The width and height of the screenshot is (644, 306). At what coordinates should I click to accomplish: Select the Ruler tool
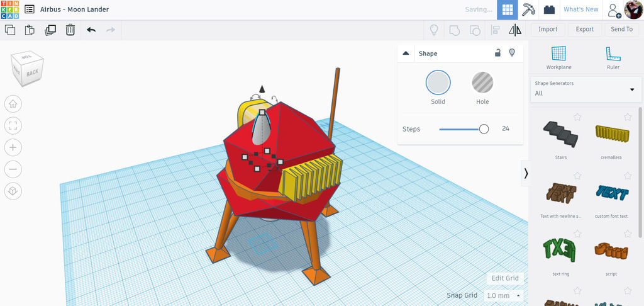tap(613, 57)
